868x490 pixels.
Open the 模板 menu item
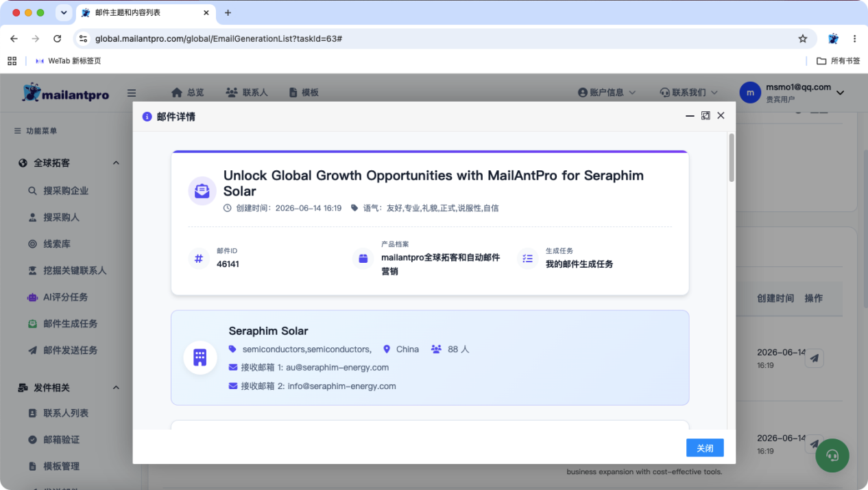pyautogui.click(x=304, y=93)
